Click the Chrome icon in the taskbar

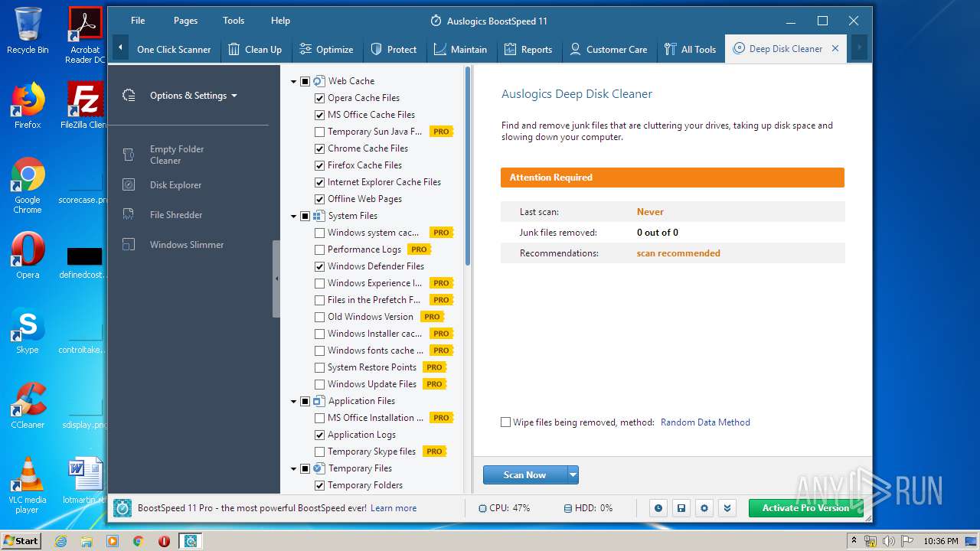coord(138,541)
